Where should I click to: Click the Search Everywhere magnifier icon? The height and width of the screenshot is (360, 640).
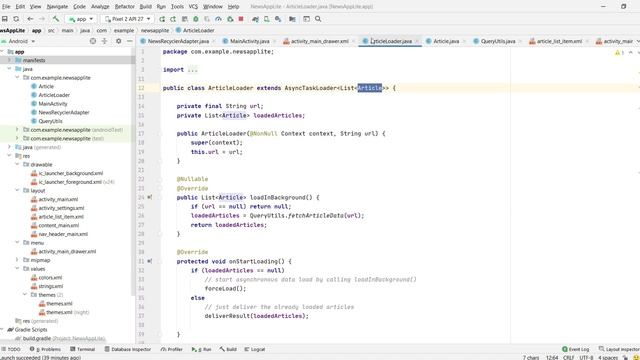click(x=318, y=19)
